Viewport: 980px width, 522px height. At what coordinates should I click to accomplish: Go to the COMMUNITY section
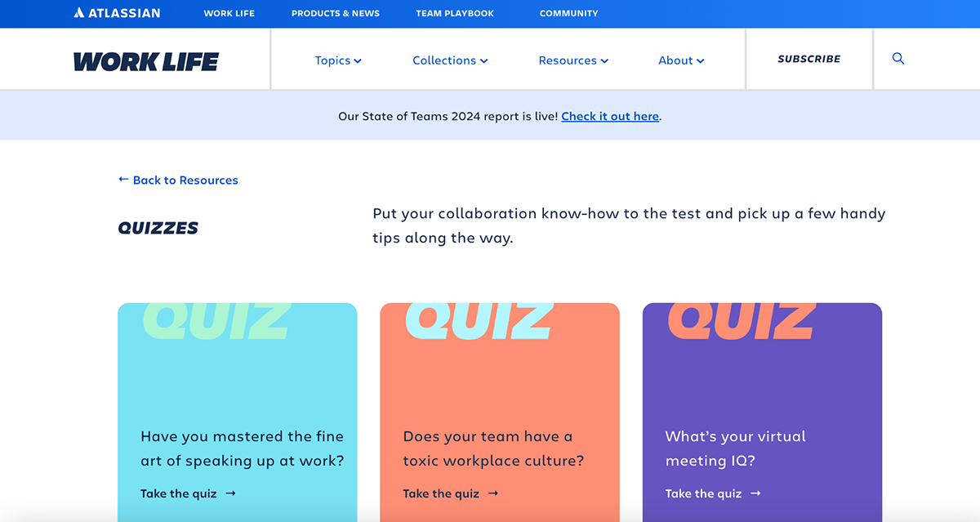[568, 13]
